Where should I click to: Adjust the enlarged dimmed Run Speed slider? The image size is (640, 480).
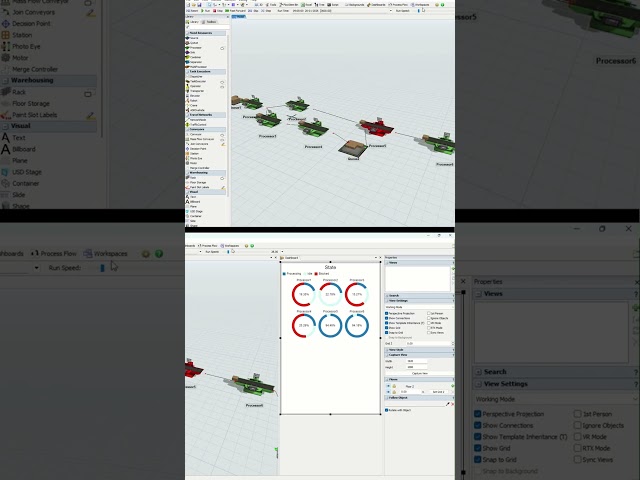coord(102,268)
